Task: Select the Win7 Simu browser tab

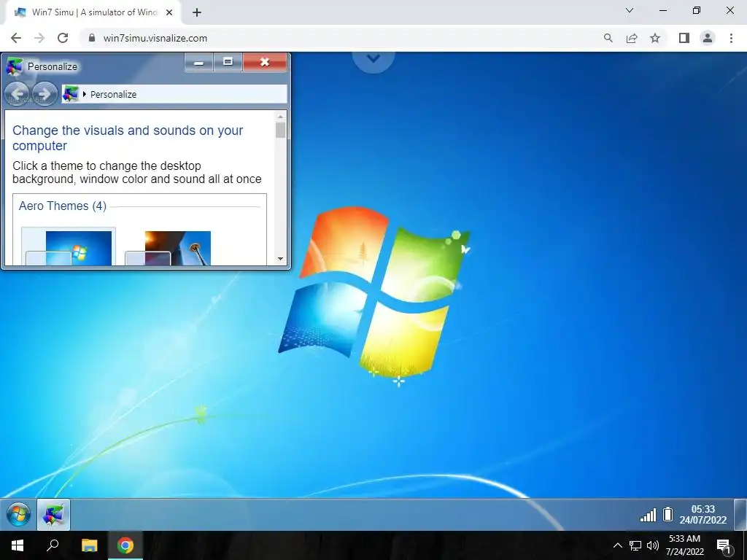Action: (x=93, y=13)
